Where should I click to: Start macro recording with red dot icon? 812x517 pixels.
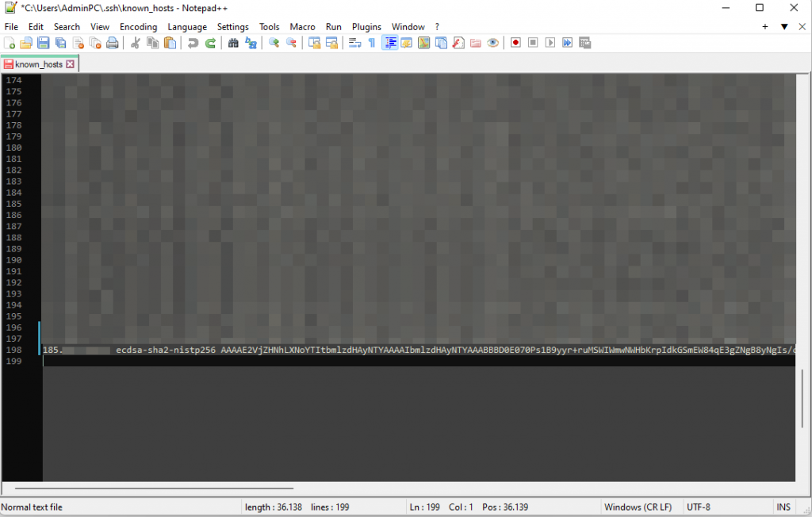click(515, 43)
